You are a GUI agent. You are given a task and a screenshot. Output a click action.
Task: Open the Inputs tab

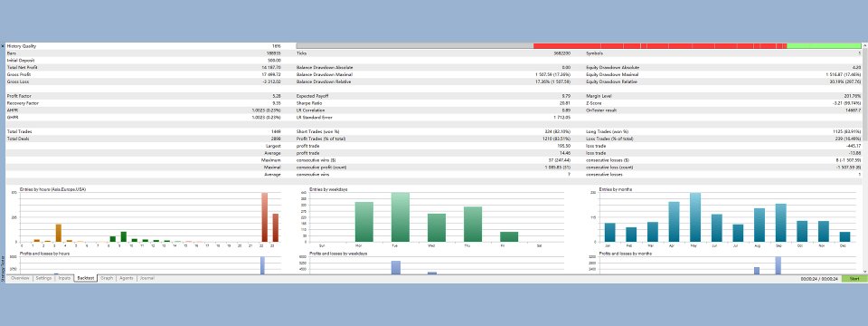64,278
